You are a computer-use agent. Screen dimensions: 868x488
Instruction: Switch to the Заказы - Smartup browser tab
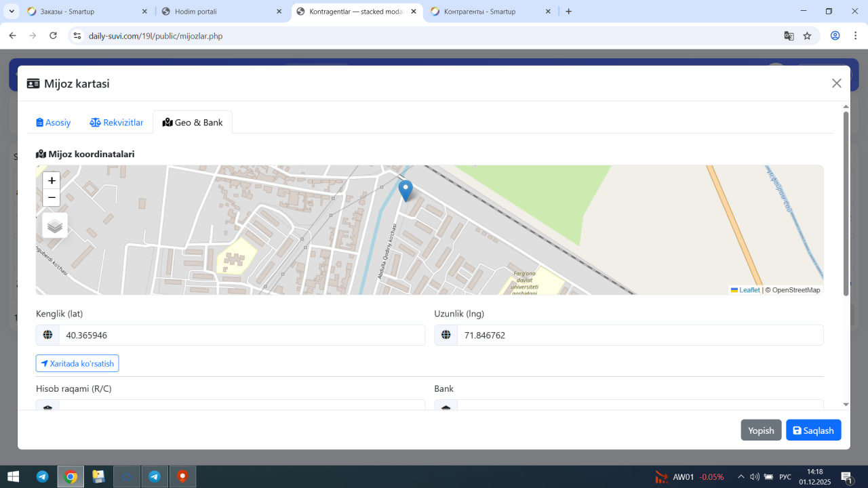pyautogui.click(x=86, y=12)
